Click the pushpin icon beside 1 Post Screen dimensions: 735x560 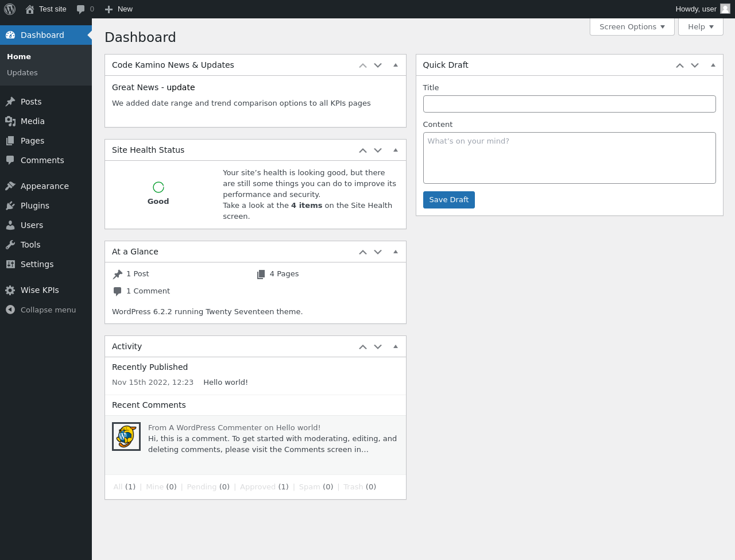(x=118, y=274)
